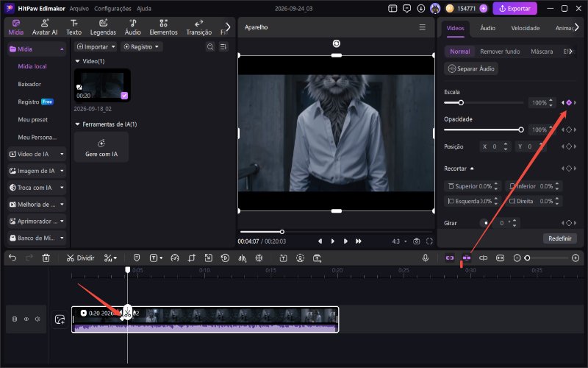Toggle the Escala keyframe diamond
The width and height of the screenshot is (588, 368).
[569, 102]
